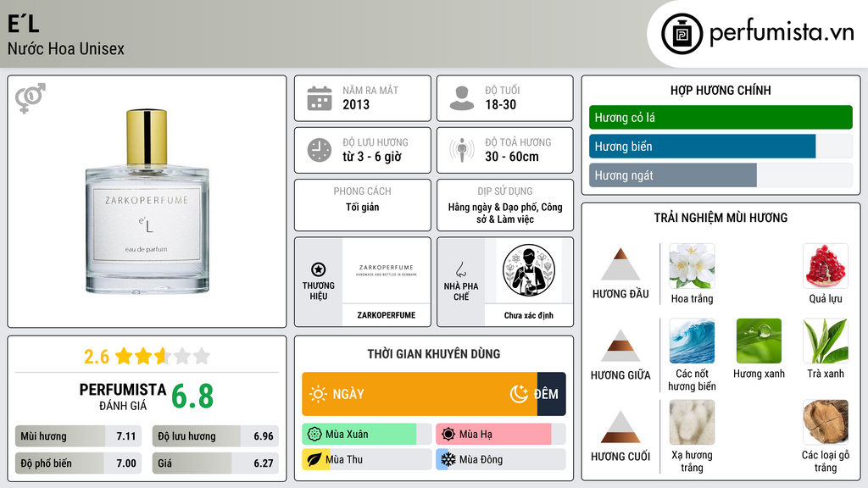The width and height of the screenshot is (868, 488).
Task: Click the flower icon for Mùa Xuân
Action: point(314,435)
